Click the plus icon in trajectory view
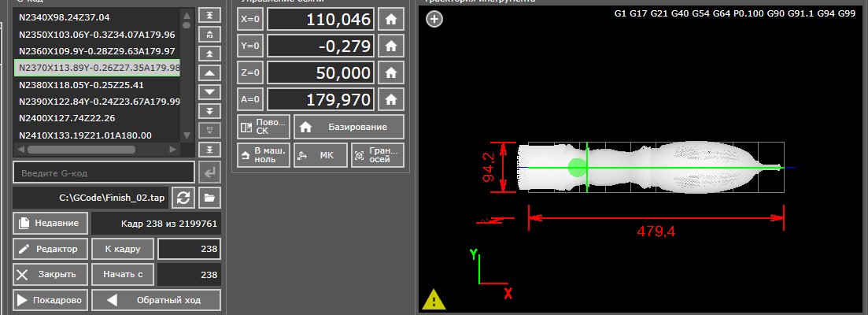The image size is (868, 315). pos(434,20)
